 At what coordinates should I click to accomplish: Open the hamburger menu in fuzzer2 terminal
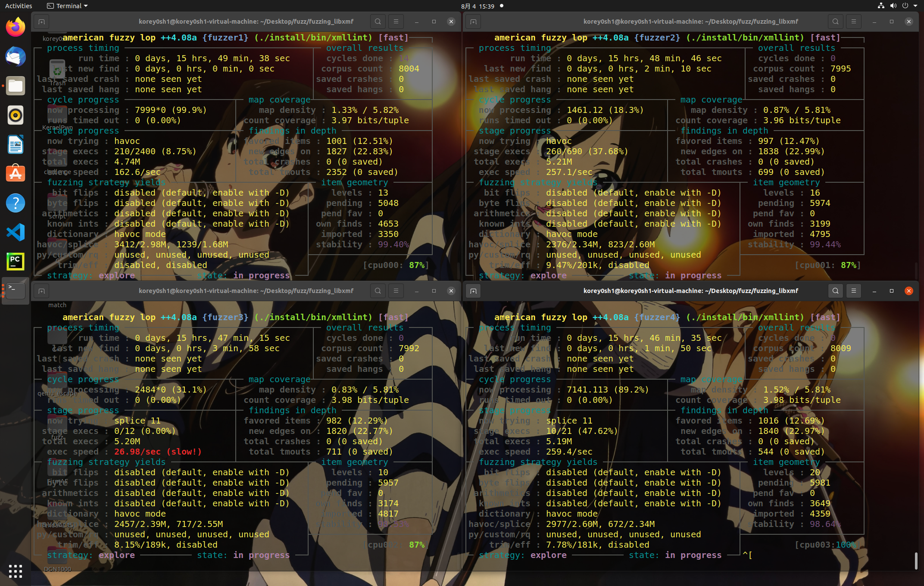[x=854, y=22]
